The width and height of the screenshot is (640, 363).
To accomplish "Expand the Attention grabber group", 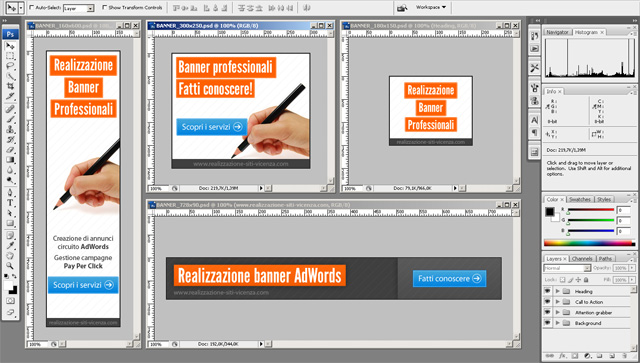I will click(557, 312).
